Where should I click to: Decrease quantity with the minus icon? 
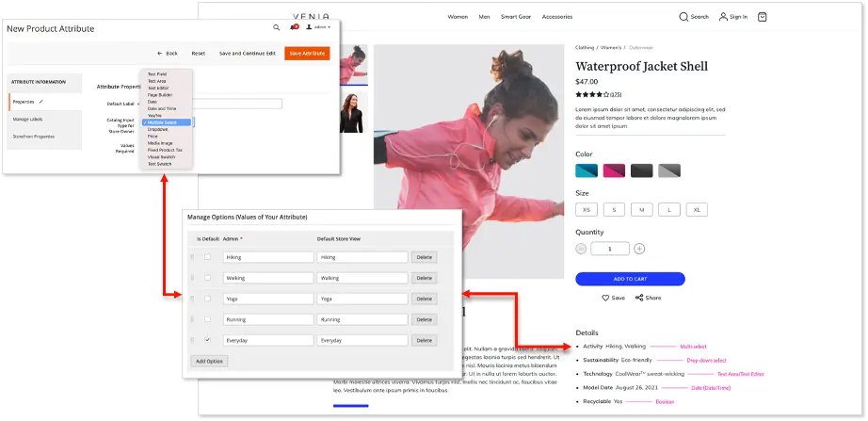[x=581, y=249]
